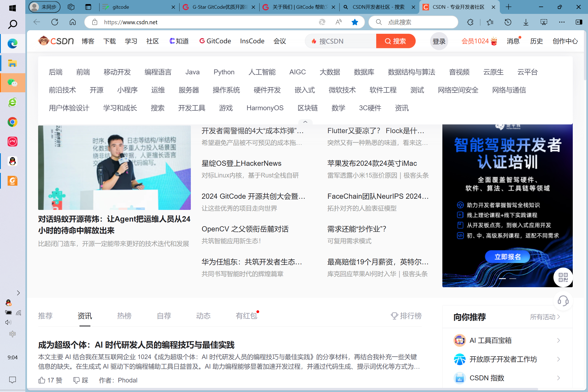
Task: Open the tab actions workspace icon
Action: pyautogui.click(x=71, y=7)
